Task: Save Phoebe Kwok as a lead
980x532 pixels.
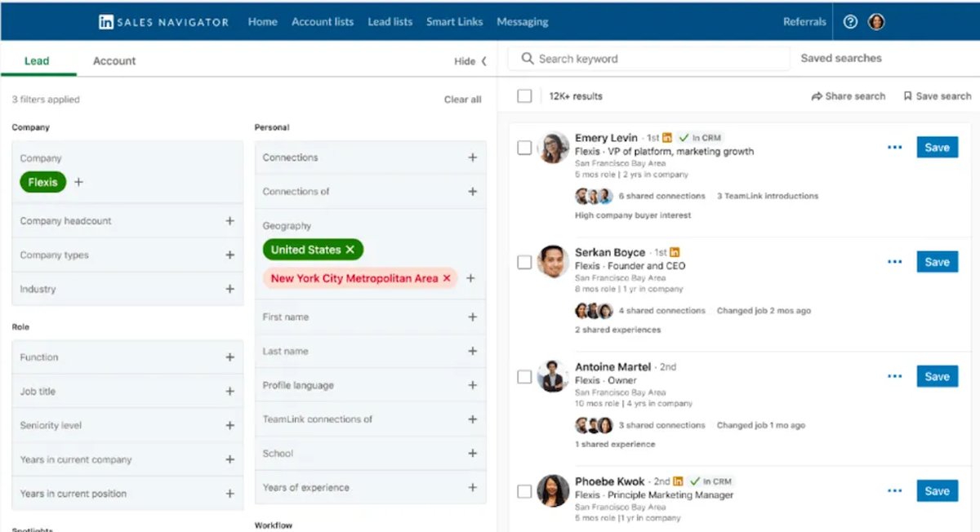Action: tap(937, 491)
